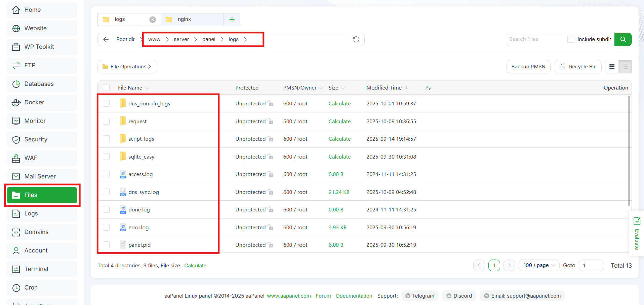
Task: Focus the Search Files input
Action: pos(536,39)
